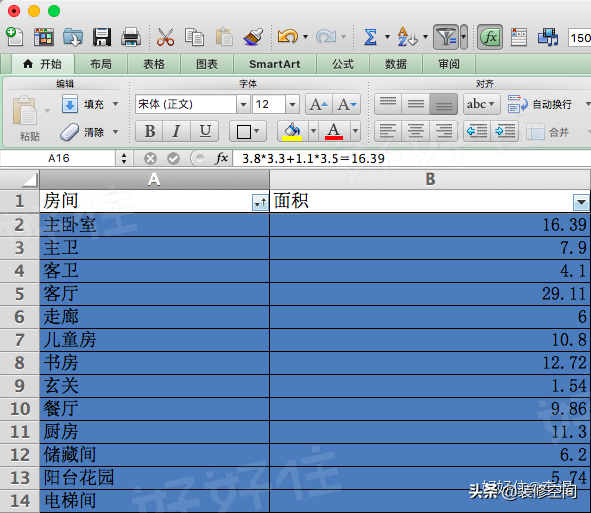This screenshot has height=513, width=591.
Task: Select the Cut scissors icon
Action: click(x=165, y=37)
